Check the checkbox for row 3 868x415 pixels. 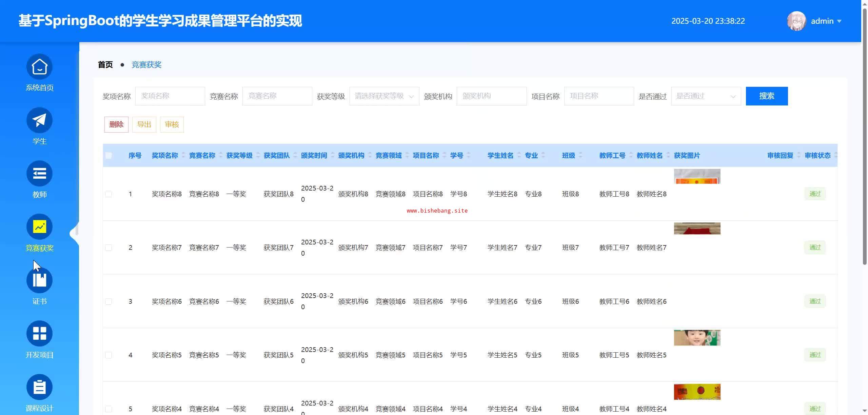[108, 301]
